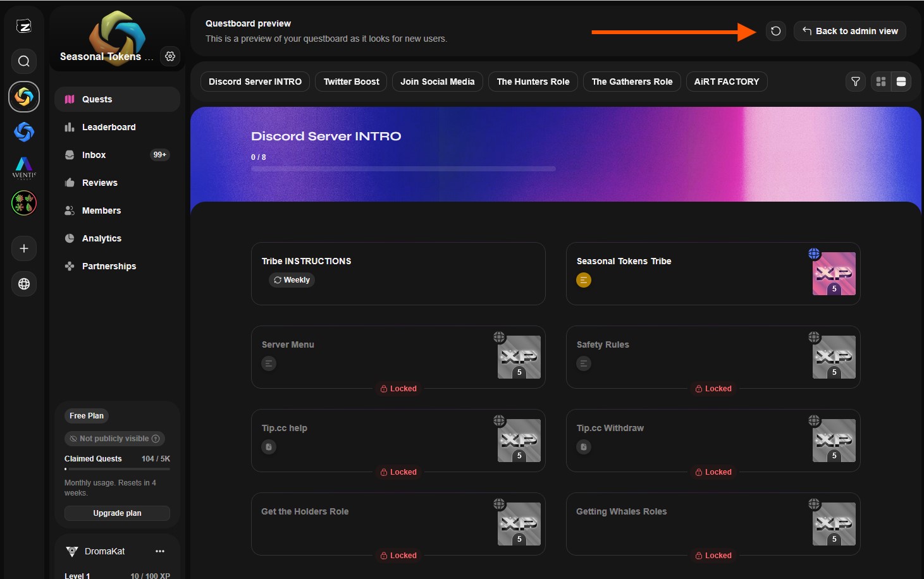Image resolution: width=924 pixels, height=579 pixels.
Task: Switch to grid view layout
Action: 880,82
